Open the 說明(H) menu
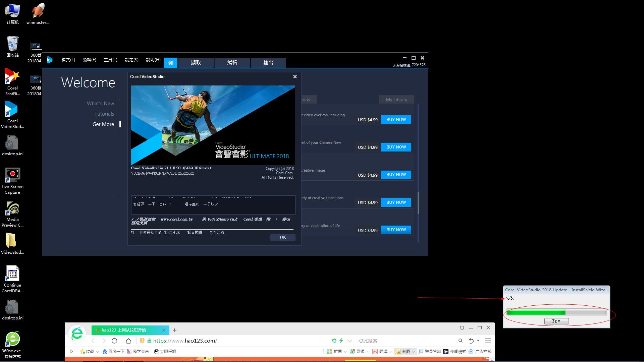The image size is (644, 362). coord(153,60)
